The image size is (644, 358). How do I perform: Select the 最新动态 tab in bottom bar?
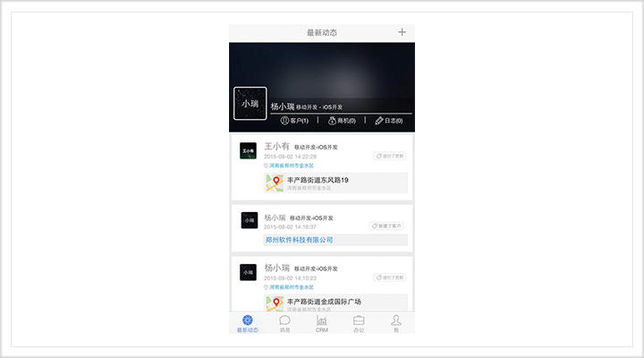point(247,323)
